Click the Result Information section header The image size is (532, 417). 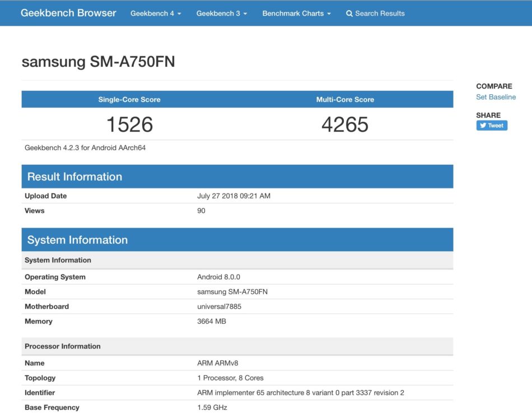pos(237,177)
